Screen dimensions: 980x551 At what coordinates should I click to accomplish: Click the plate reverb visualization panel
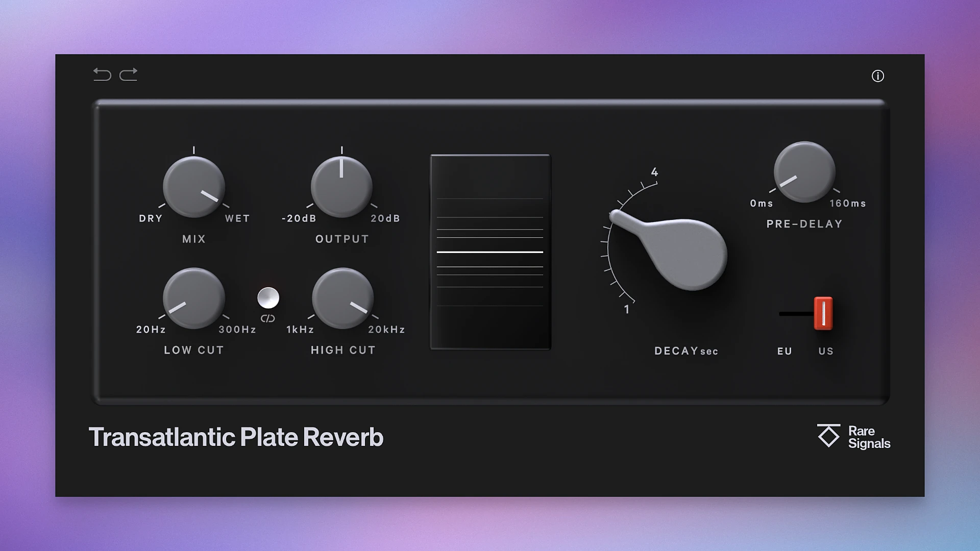click(491, 250)
